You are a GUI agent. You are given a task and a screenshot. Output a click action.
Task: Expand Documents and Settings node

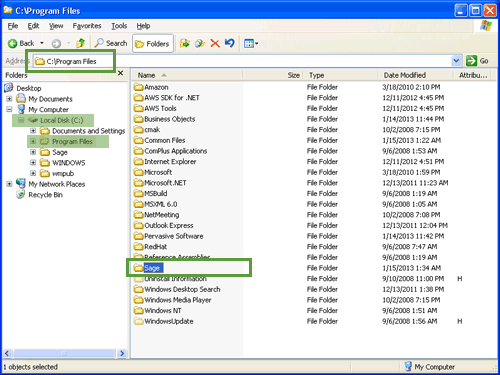(x=33, y=131)
